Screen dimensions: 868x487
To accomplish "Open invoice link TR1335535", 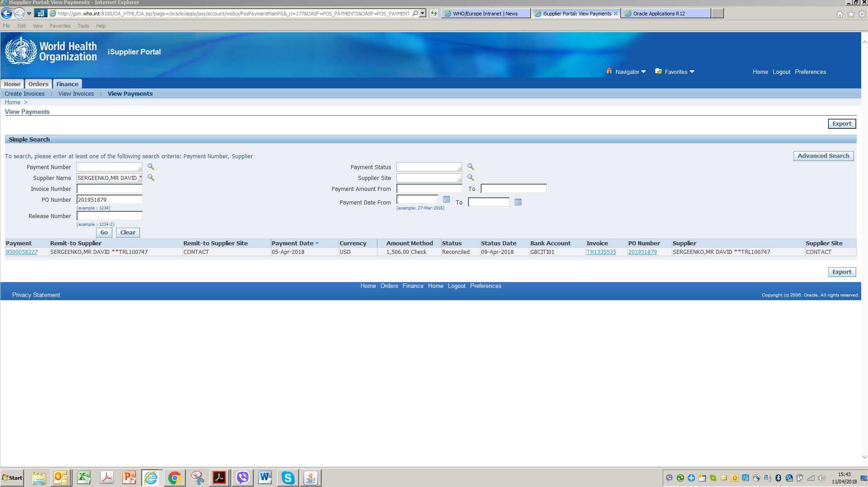I will point(601,252).
